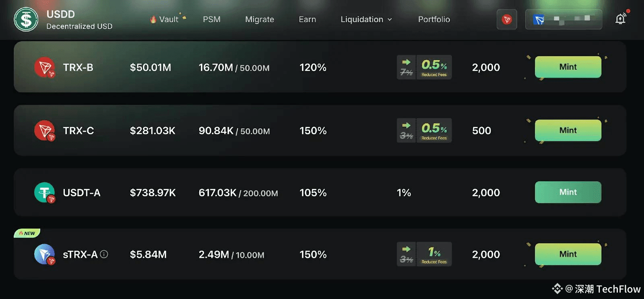
Task: Navigate to Portfolio
Action: (x=434, y=19)
